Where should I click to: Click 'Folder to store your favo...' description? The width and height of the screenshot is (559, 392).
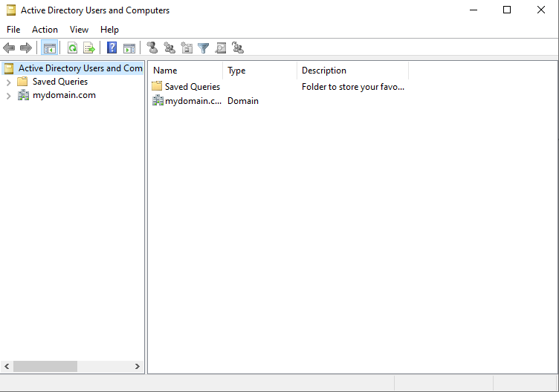(353, 87)
